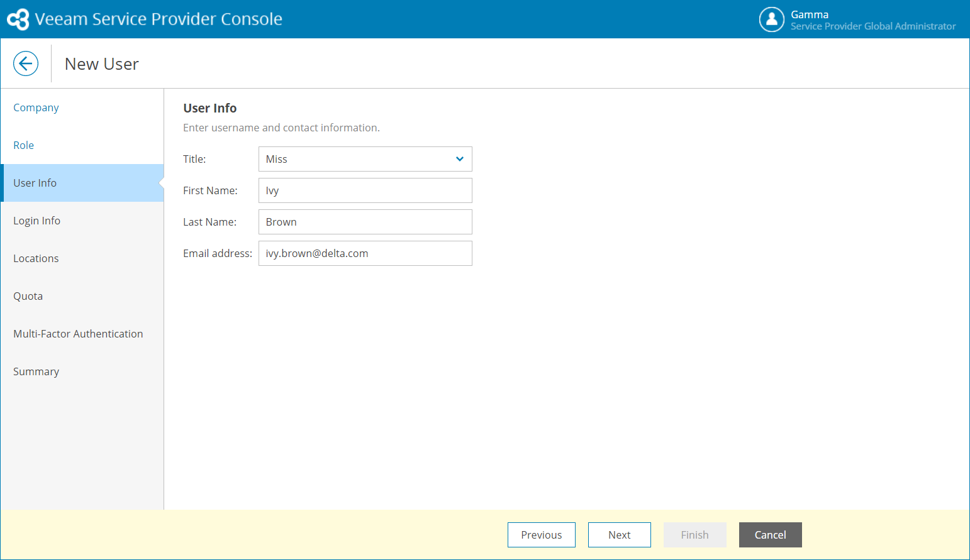Click the back arrow icon
This screenshot has height=560, width=970.
tap(26, 63)
